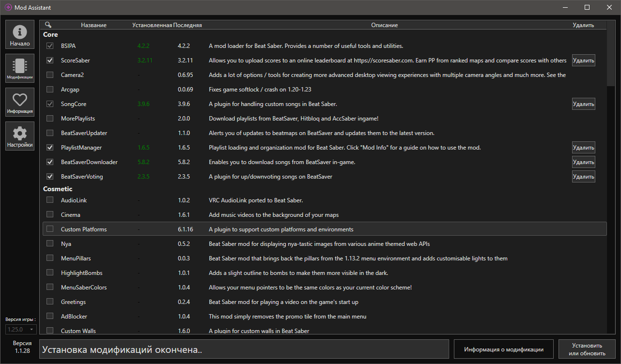Click the search magnifier icon in header
This screenshot has width=621, height=364.
pos(48,25)
